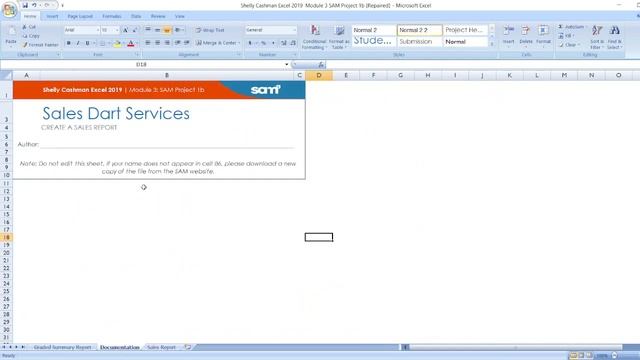The width and height of the screenshot is (640, 360).
Task: Open the Fill dropdown
Action: click(x=566, y=36)
